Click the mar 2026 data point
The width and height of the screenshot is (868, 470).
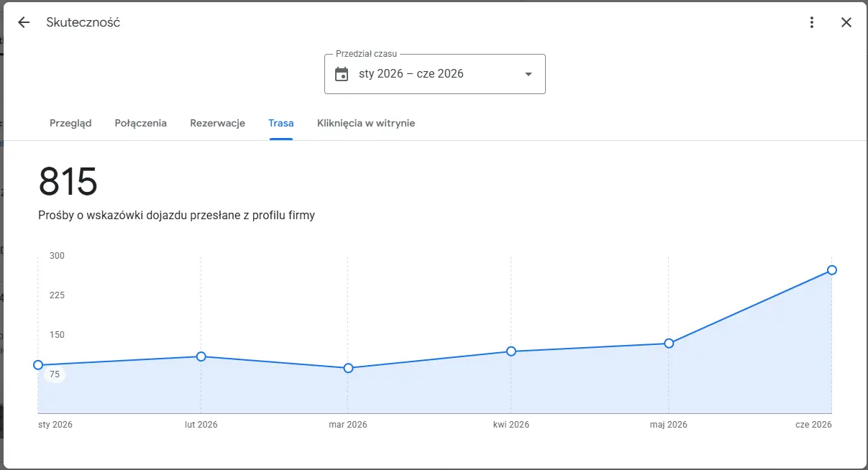[348, 368]
